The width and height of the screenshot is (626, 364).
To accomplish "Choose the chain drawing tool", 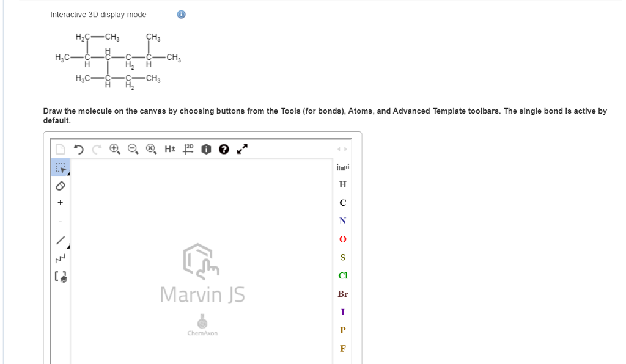I will pos(60,257).
